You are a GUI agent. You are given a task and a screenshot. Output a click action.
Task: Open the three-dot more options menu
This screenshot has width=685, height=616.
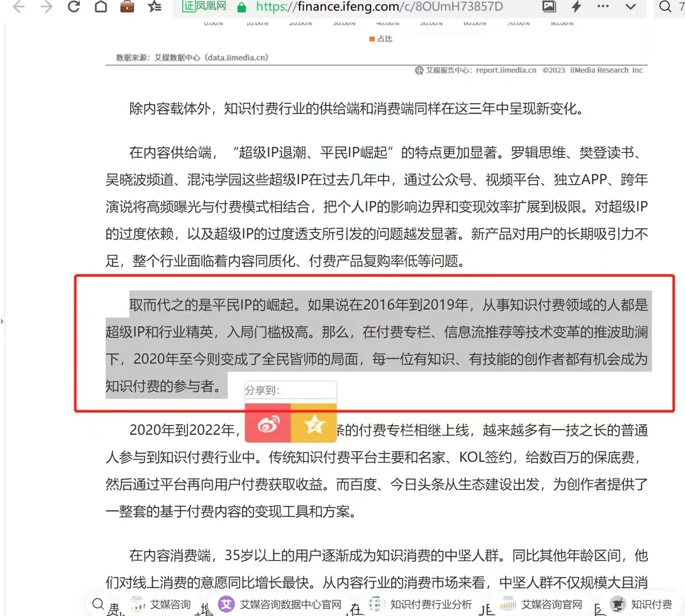click(603, 7)
